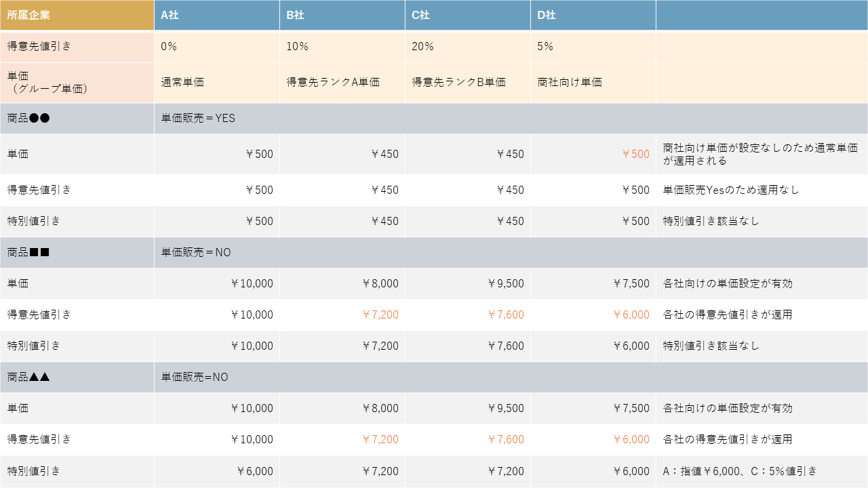Click C社 ¥9,500 in 商品■■ 単価 row
Screen dimensions: 868x488
coord(506,283)
